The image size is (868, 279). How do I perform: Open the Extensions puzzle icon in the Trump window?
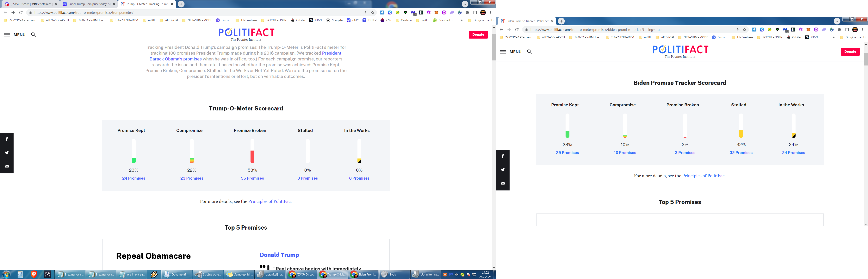(x=467, y=12)
